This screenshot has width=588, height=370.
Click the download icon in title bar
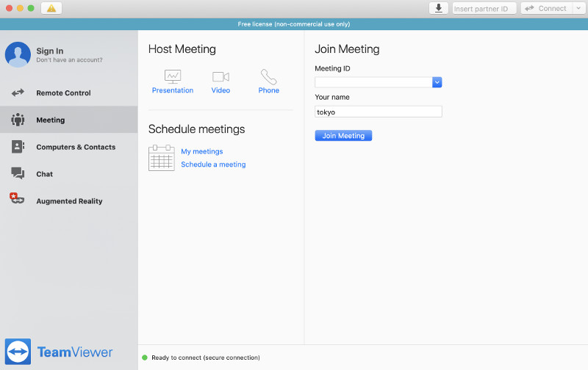439,8
